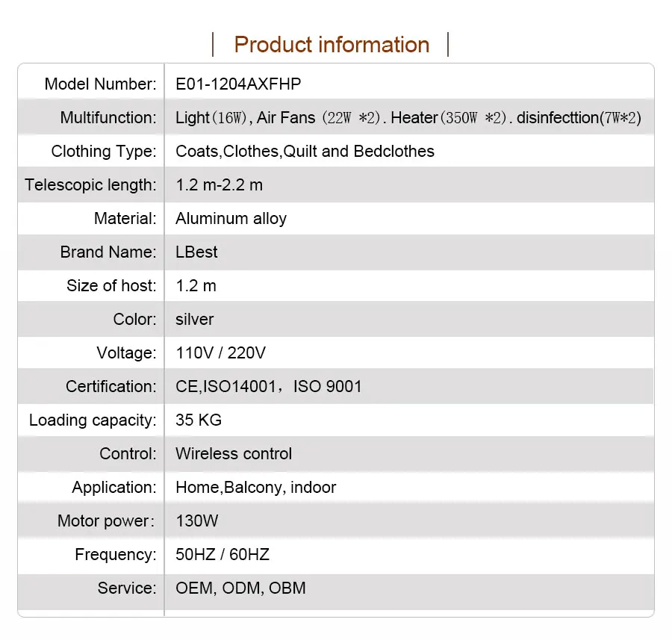The image size is (672, 640).
Task: Click the Certification row label
Action: [x=111, y=387]
